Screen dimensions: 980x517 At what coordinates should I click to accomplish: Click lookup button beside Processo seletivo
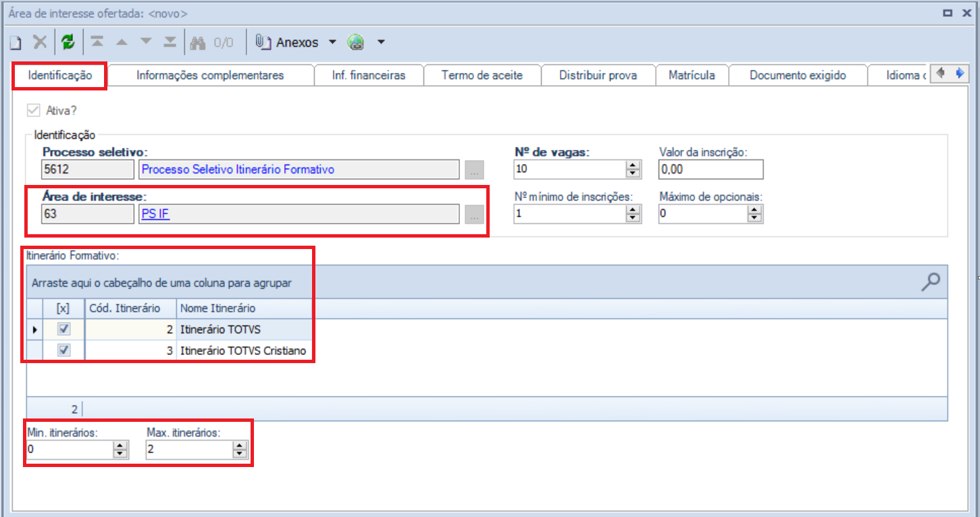point(474,169)
